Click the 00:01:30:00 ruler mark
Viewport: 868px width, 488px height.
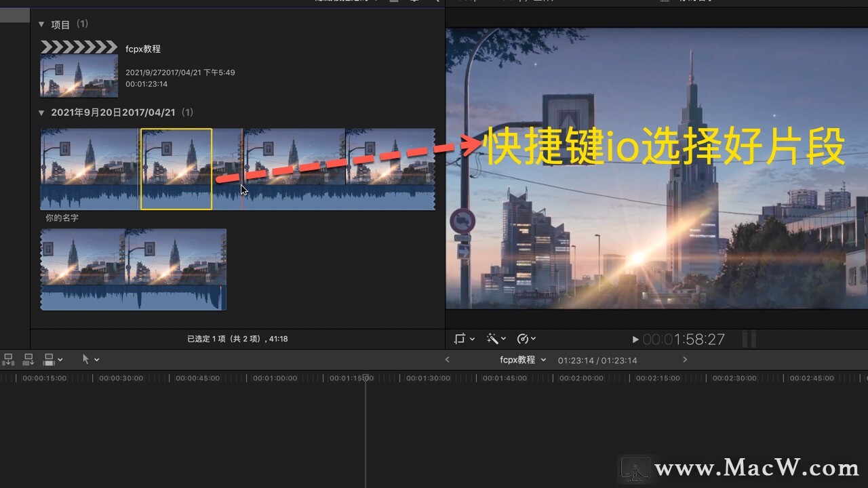coord(428,378)
